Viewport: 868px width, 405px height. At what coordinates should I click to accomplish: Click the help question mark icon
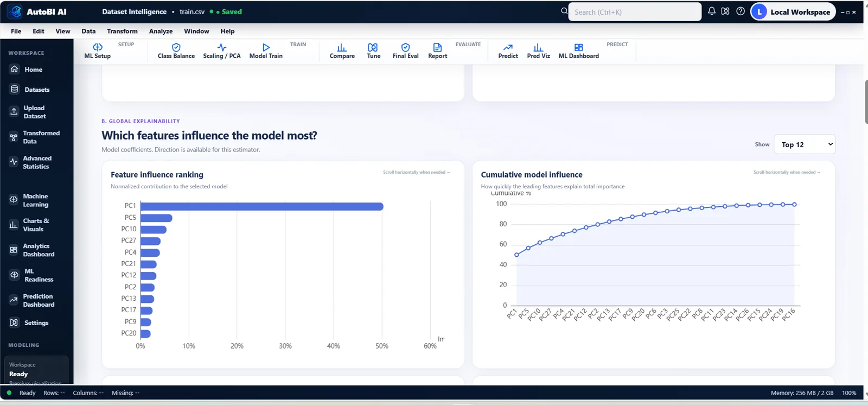741,11
